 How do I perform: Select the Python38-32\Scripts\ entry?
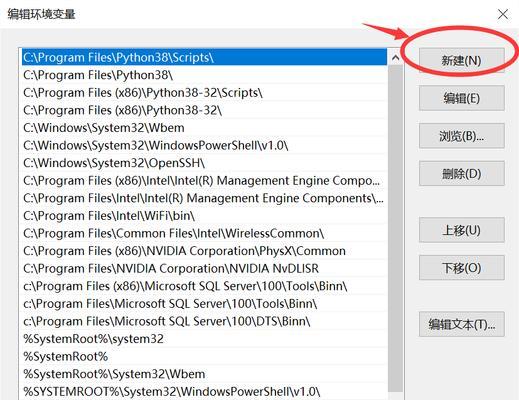pyautogui.click(x=204, y=93)
